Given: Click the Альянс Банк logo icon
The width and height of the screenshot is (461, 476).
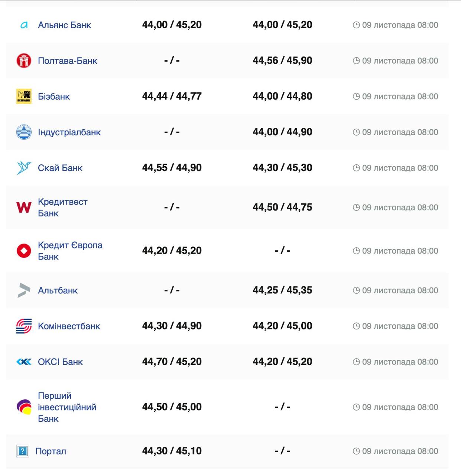Looking at the screenshot, I should [24, 25].
